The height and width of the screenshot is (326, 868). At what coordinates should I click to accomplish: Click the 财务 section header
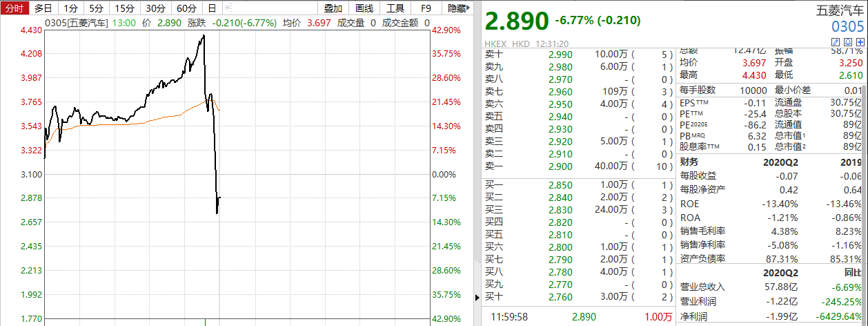(x=689, y=162)
